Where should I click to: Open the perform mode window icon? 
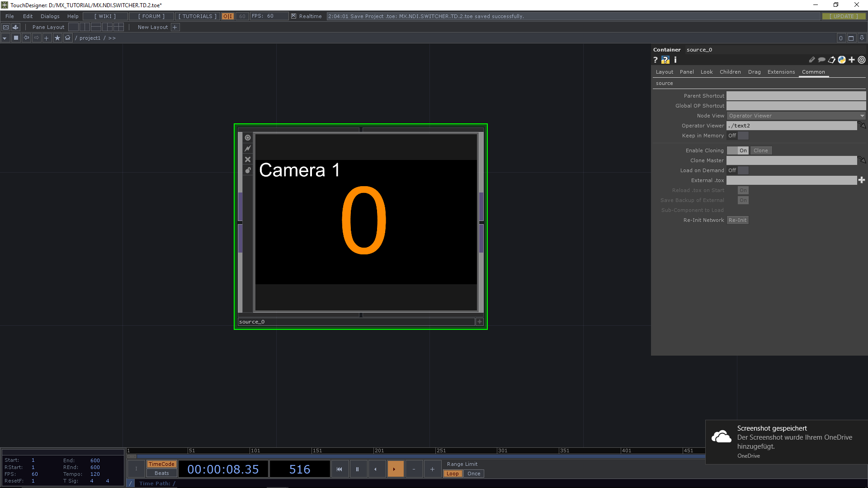(6, 27)
